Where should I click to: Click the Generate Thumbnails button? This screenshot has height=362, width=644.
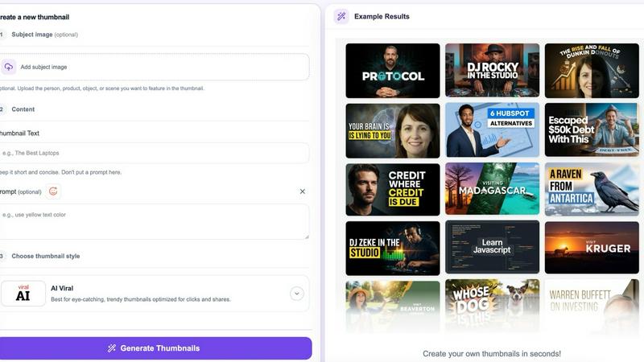(154, 348)
